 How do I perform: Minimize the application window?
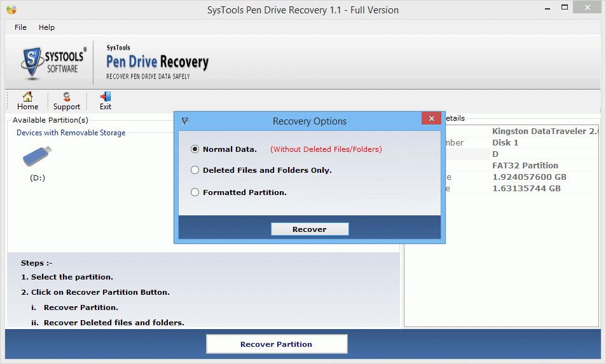pos(547,8)
